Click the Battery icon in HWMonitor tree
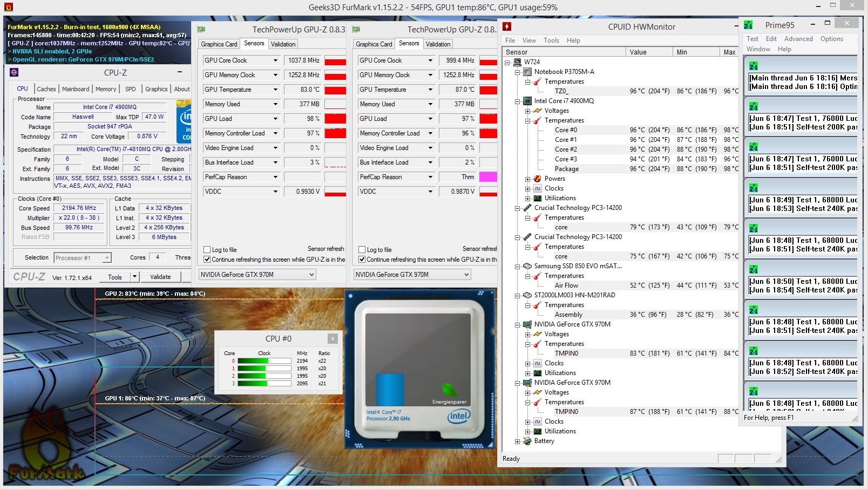The image size is (868, 490). point(527,441)
